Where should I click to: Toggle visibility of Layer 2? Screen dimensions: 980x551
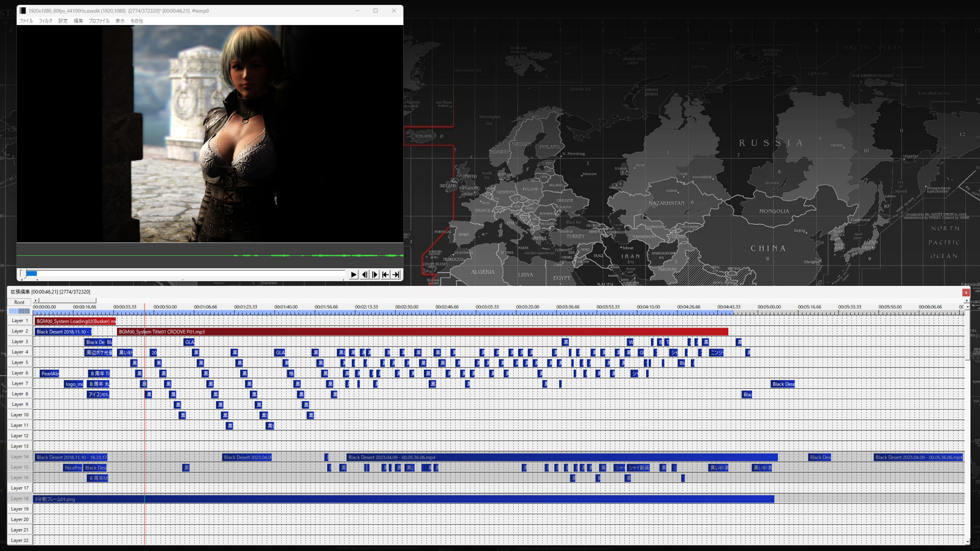20,331
